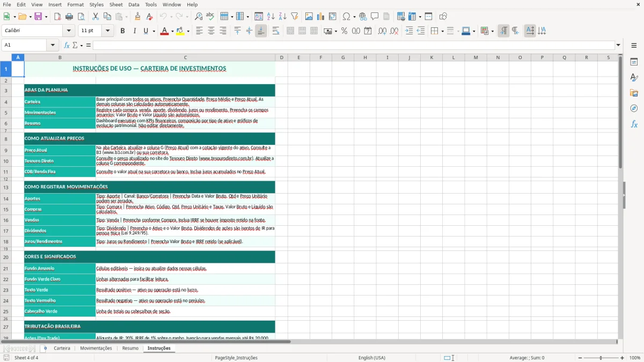The width and height of the screenshot is (644, 362).
Task: Add a decimal place
Action: (382, 31)
